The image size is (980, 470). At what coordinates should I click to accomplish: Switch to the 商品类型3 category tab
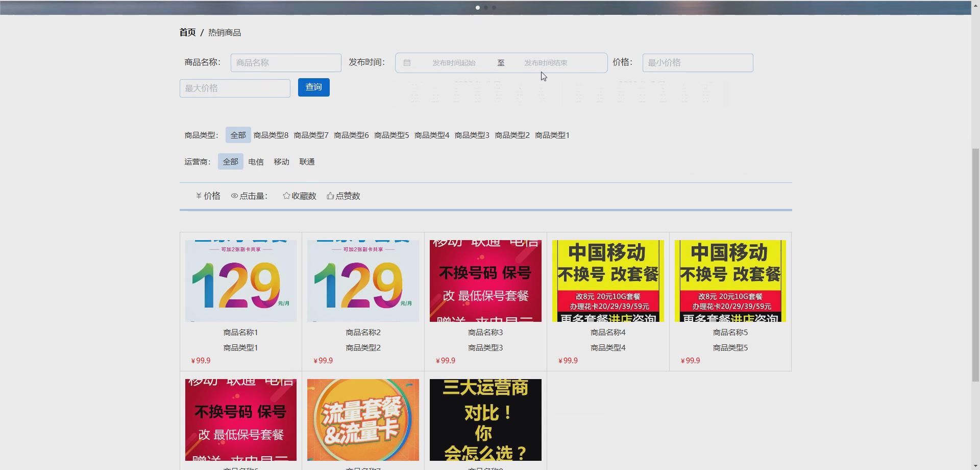click(471, 135)
